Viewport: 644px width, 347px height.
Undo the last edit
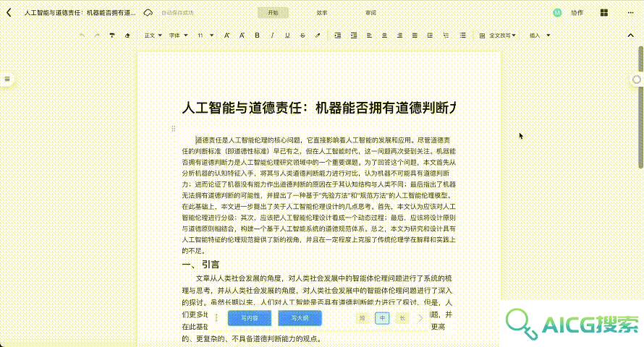click(82, 35)
